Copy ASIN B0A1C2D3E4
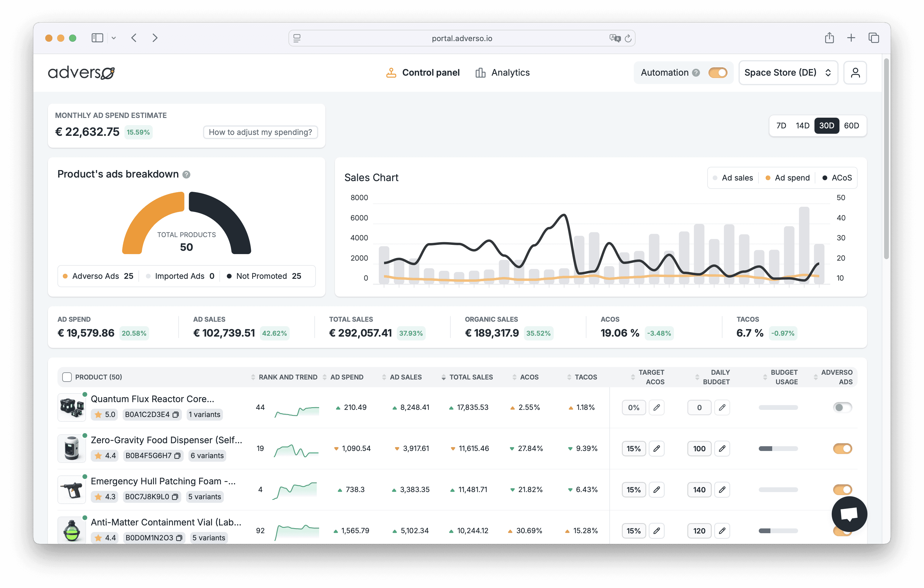 coord(176,414)
